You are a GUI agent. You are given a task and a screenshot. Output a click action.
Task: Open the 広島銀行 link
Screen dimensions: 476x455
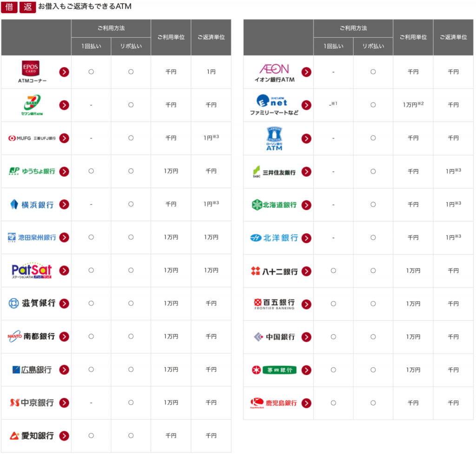(32, 370)
